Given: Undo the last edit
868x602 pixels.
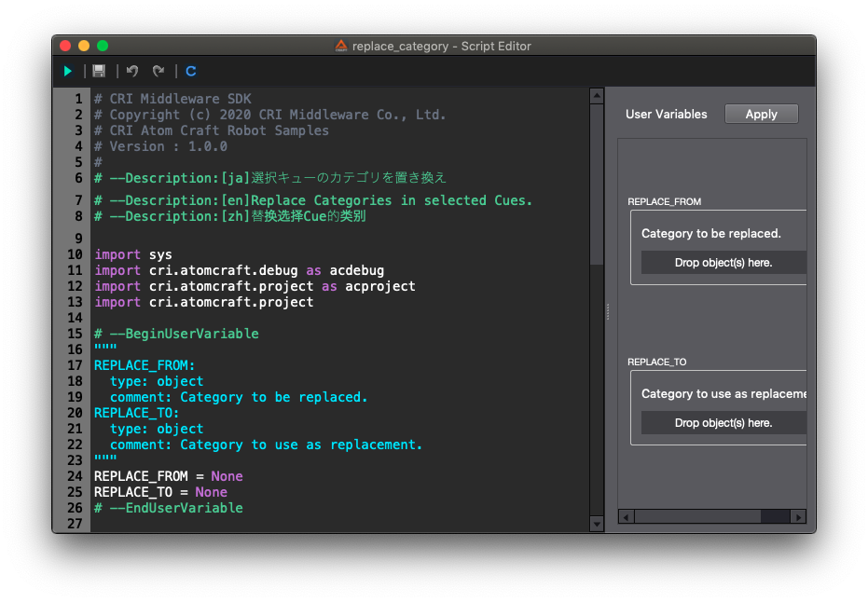Looking at the screenshot, I should (x=131, y=72).
